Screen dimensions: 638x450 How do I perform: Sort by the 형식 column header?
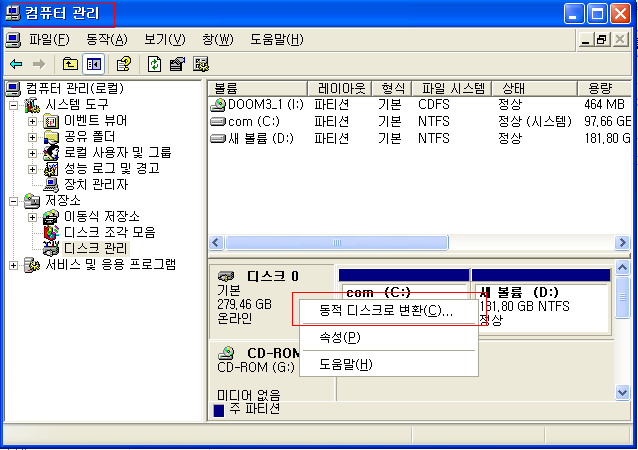(x=392, y=88)
